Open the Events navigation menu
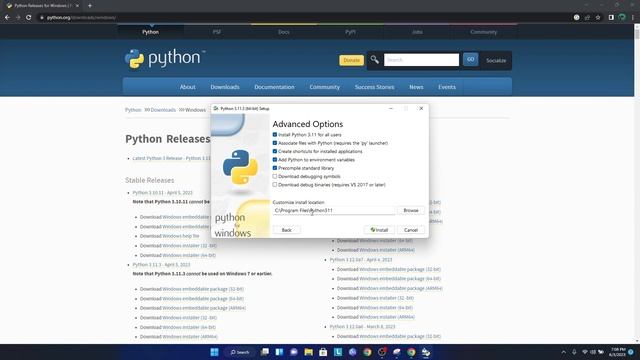640x360 pixels. click(447, 87)
